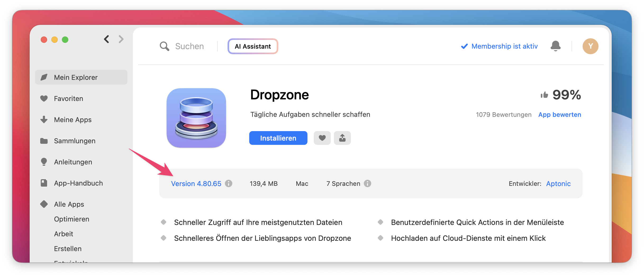Click the Installieren button
The height and width of the screenshot is (277, 644).
[278, 138]
